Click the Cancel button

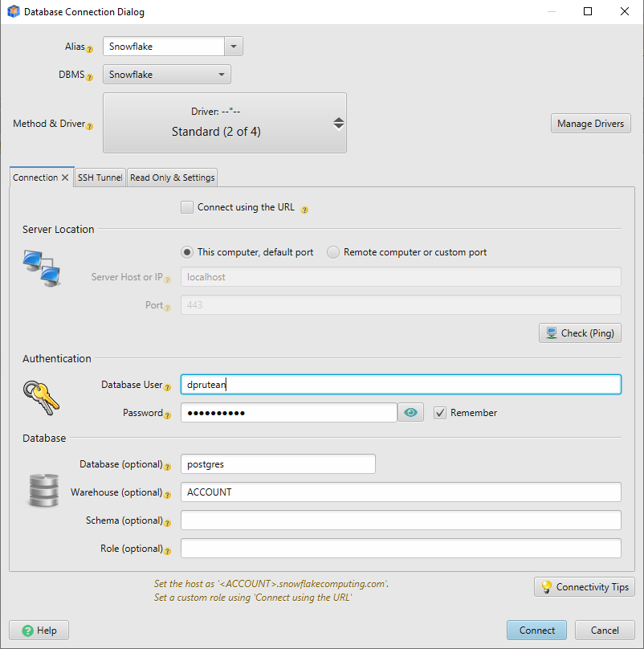(605, 631)
